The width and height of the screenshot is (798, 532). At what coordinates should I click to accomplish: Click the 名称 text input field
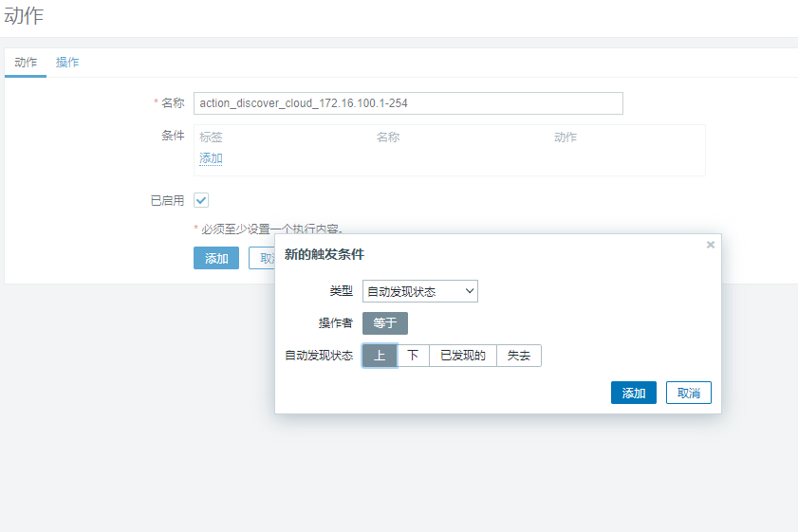tap(408, 103)
